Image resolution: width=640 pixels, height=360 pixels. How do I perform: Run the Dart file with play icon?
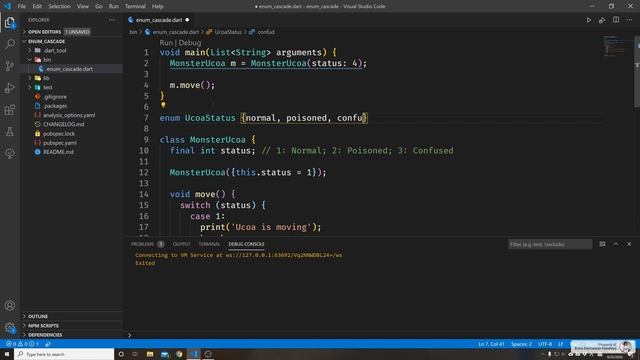pos(589,20)
